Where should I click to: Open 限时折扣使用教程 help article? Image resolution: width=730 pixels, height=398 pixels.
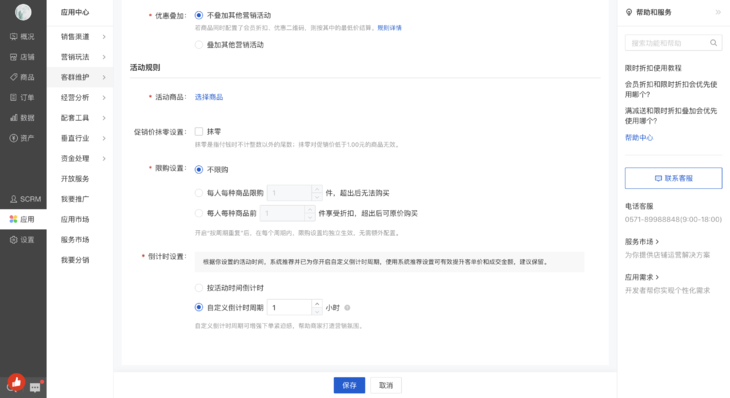click(653, 68)
